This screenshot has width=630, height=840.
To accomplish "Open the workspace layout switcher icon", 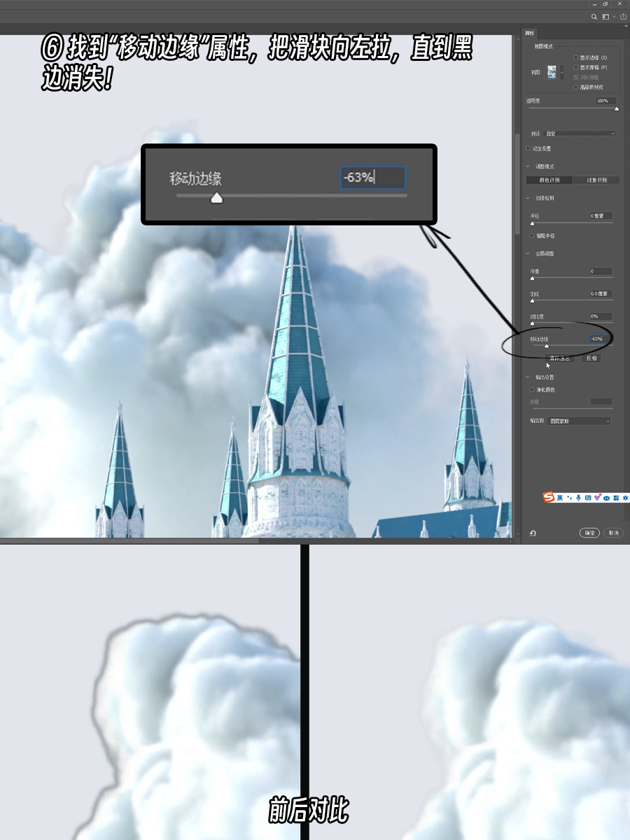I will pyautogui.click(x=605, y=17).
